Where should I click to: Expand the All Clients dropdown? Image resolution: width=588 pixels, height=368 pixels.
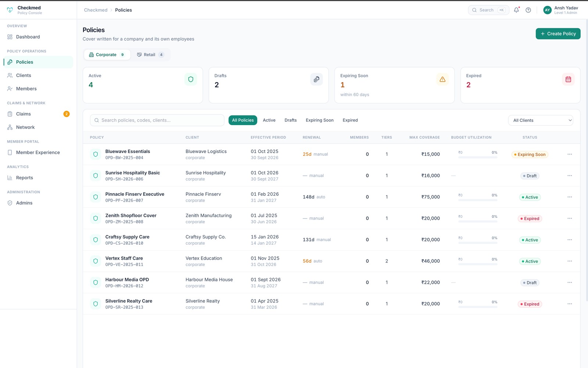click(541, 120)
